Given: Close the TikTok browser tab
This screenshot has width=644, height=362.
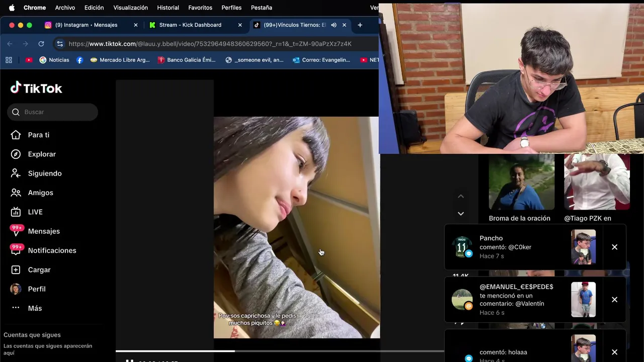Looking at the screenshot, I should [x=344, y=25].
